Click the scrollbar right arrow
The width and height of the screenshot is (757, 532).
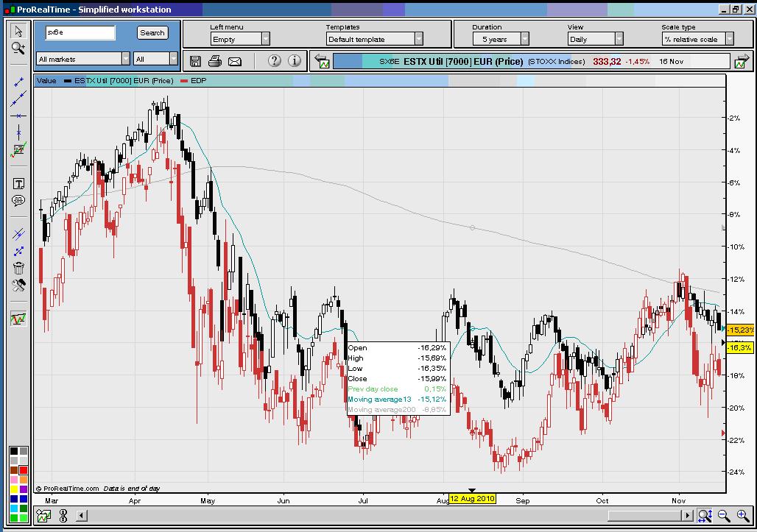687,516
